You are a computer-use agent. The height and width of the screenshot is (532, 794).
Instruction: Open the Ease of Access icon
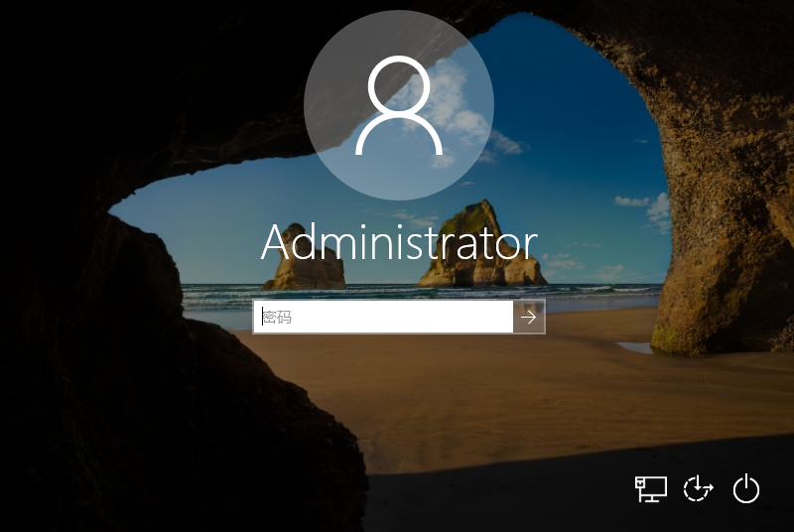699,489
